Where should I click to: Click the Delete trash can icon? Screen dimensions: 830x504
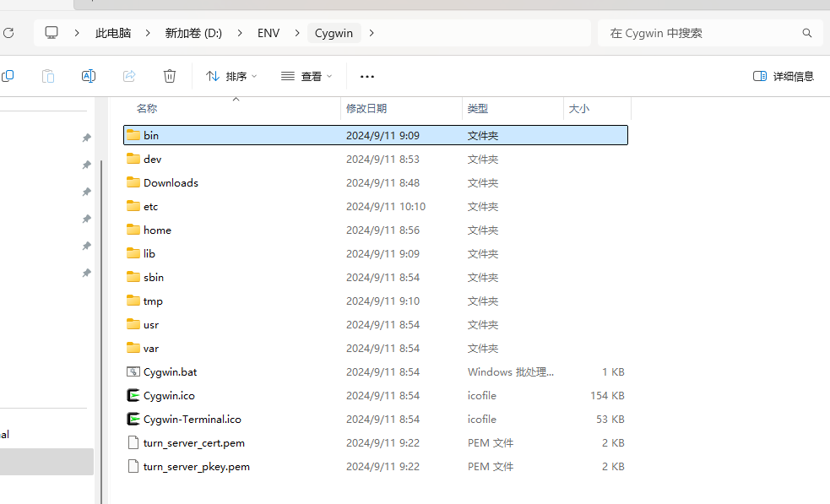click(x=170, y=76)
